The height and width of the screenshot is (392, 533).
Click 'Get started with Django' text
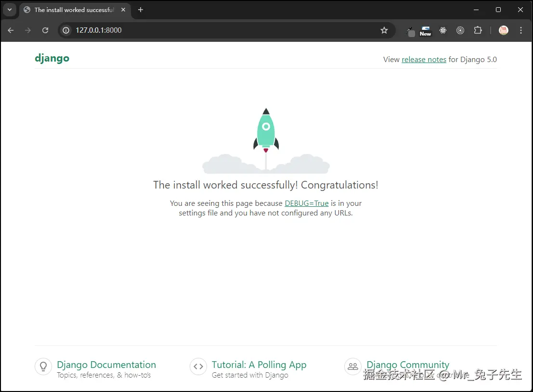tap(250, 375)
